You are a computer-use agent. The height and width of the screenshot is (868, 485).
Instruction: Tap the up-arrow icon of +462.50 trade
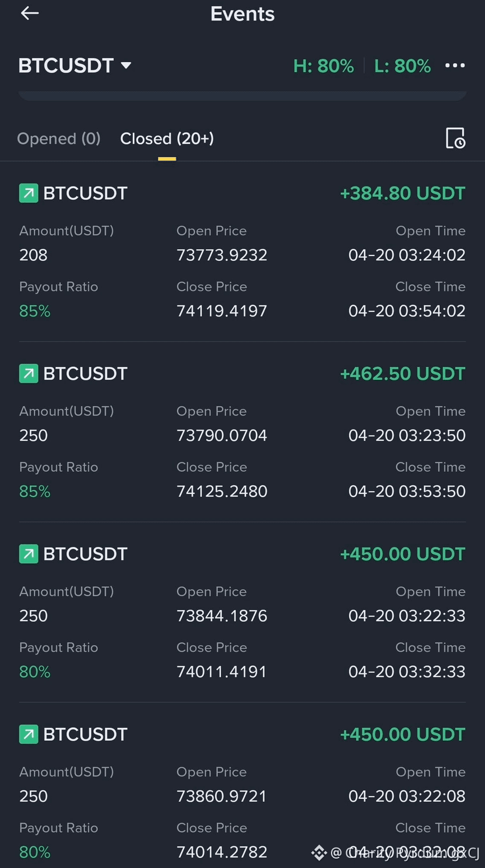point(29,373)
